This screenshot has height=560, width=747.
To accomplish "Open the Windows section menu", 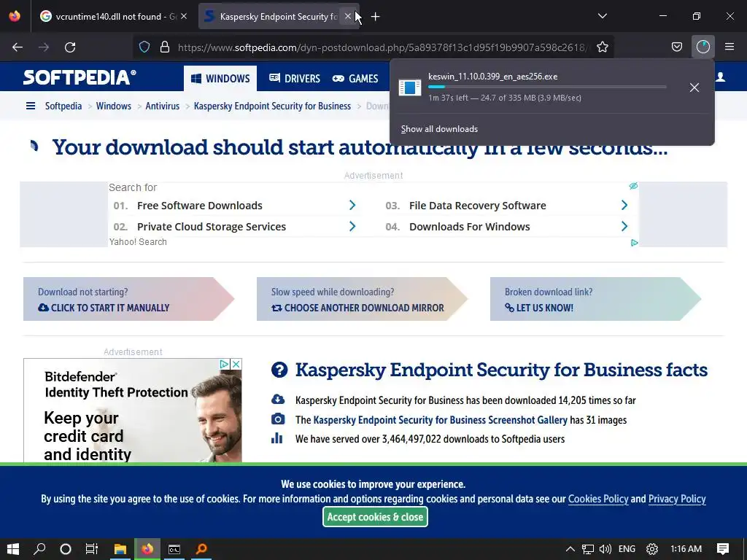I will pos(220,79).
